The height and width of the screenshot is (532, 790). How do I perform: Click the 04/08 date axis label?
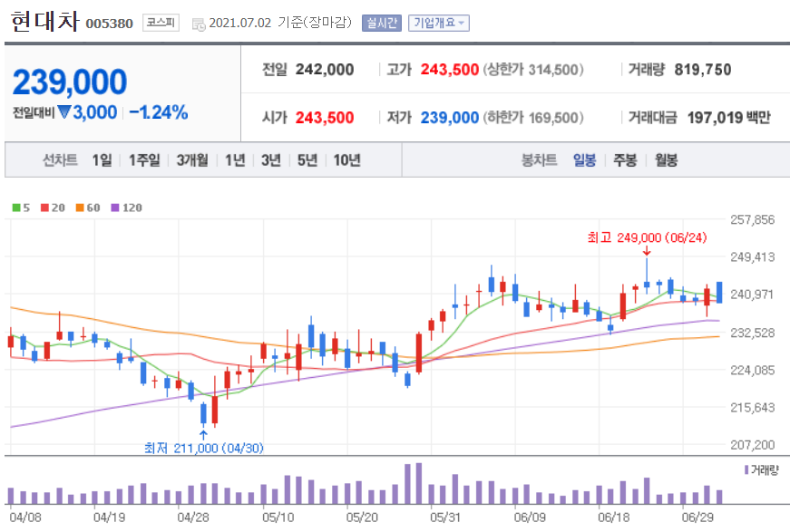(25, 517)
